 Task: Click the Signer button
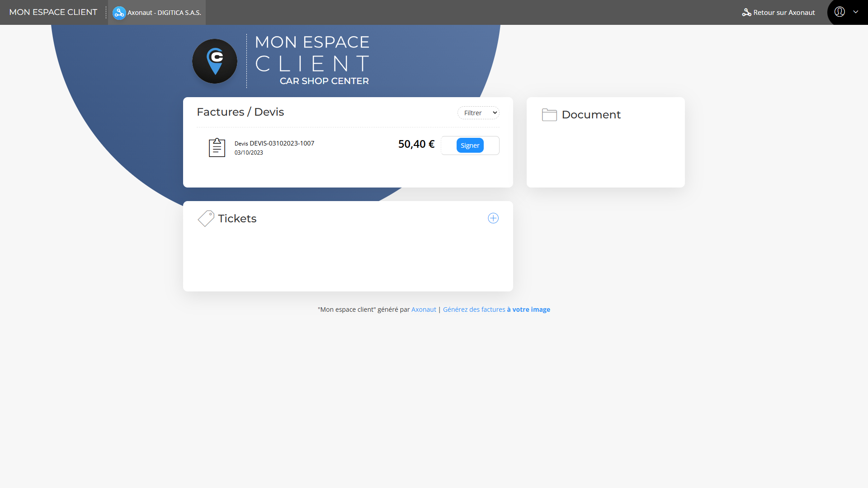[x=470, y=145]
